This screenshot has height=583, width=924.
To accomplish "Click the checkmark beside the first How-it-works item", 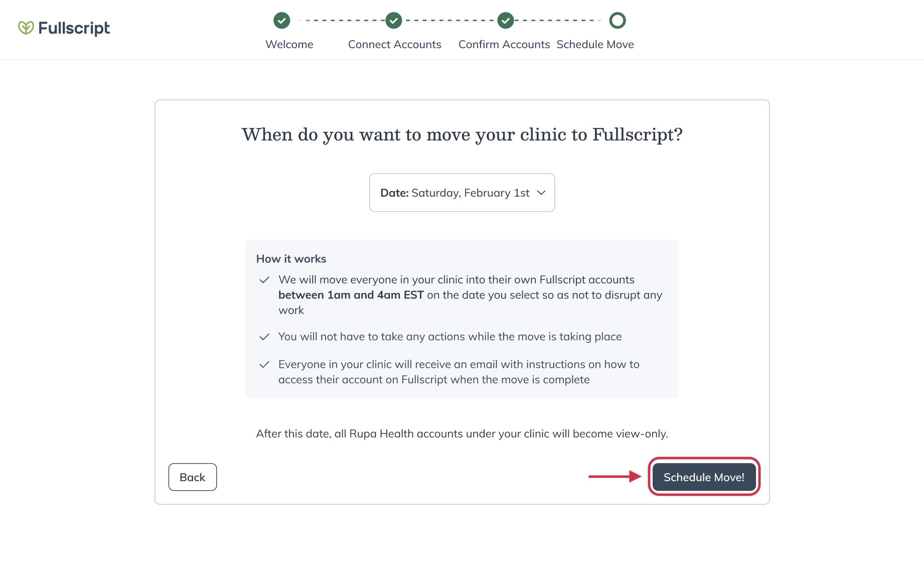I will click(265, 279).
